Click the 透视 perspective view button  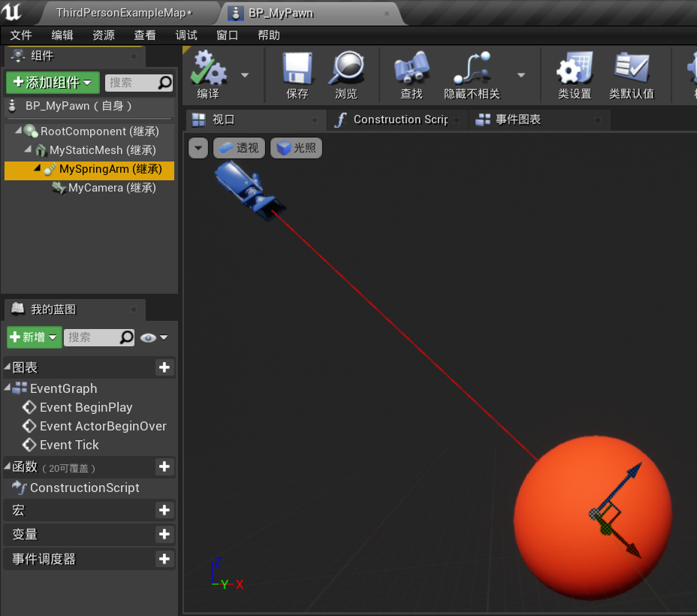(x=239, y=147)
